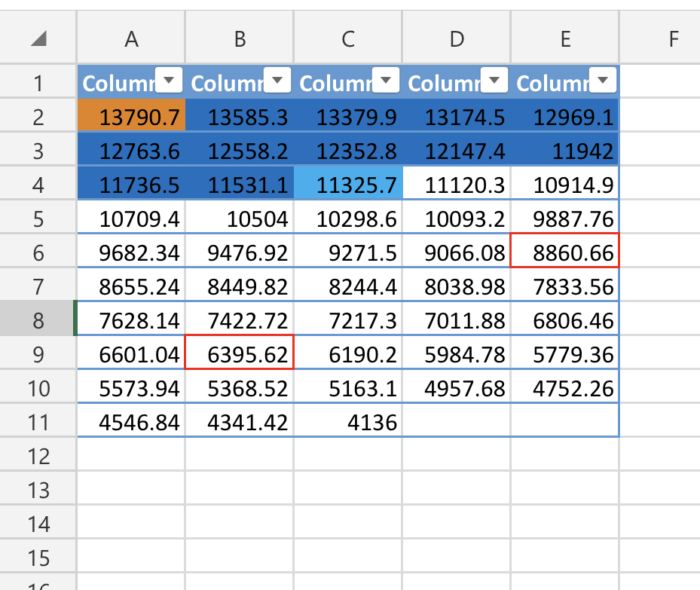This screenshot has width=700, height=590.
Task: Select row 11 header
Action: coord(38,421)
